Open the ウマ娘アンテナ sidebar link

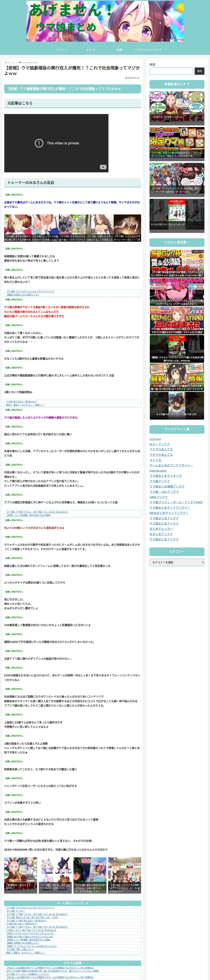(160, 481)
